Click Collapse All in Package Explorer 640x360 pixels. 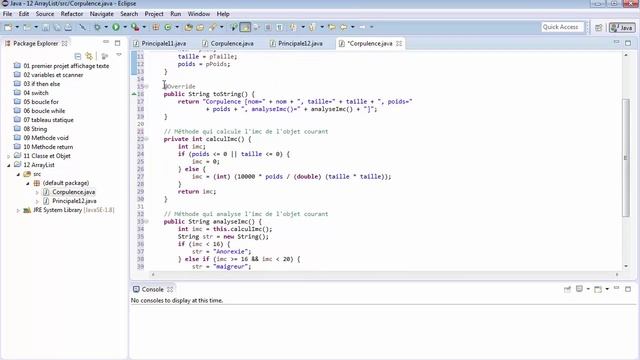pos(78,56)
